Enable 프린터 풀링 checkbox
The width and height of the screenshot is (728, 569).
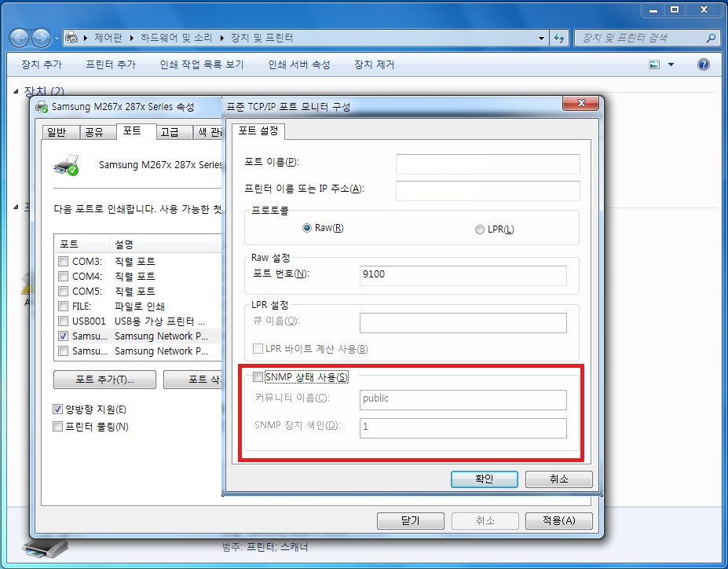pyautogui.click(x=57, y=427)
